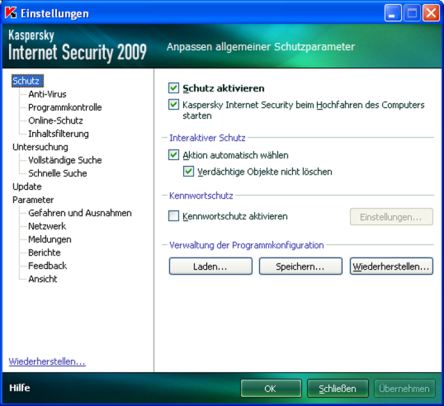Close the Einstellungen window via red X
The width and height of the screenshot is (444, 406).
[x=431, y=13]
